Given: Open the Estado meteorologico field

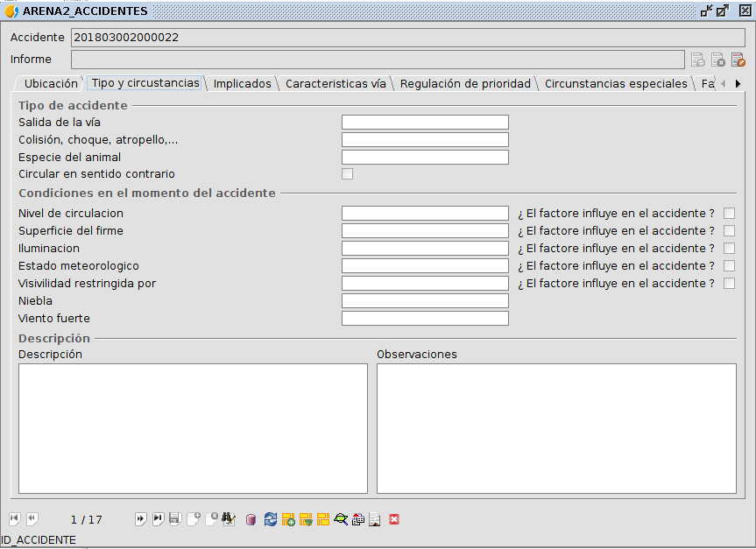Looking at the screenshot, I should tap(425, 266).
